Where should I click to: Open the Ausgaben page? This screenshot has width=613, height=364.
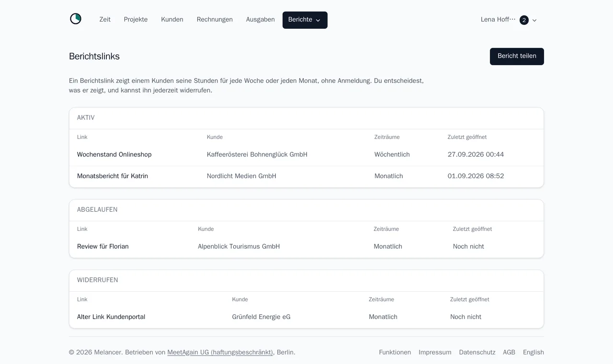260,20
